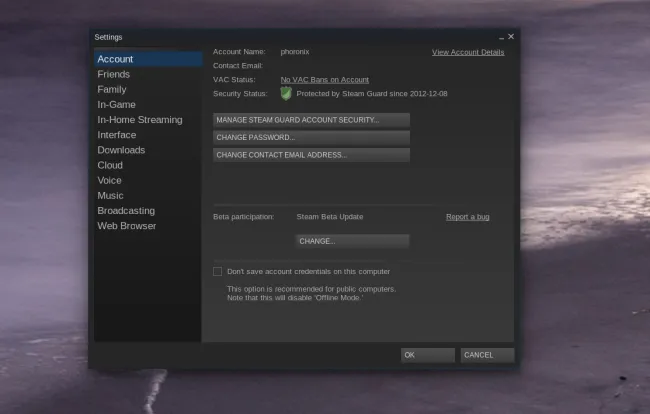Viewport: 650px width, 414px height.
Task: Enable Don't save account credentials checkbox
Action: pyautogui.click(x=217, y=271)
